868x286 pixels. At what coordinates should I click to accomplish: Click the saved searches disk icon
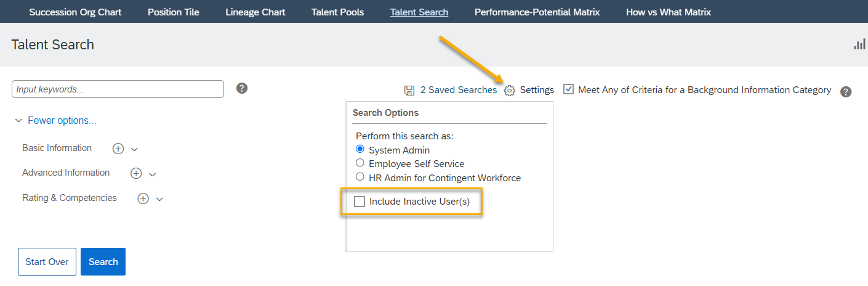(409, 90)
